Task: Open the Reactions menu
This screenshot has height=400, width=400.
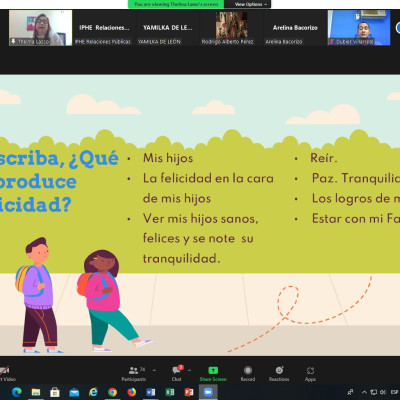Action: 279,374
